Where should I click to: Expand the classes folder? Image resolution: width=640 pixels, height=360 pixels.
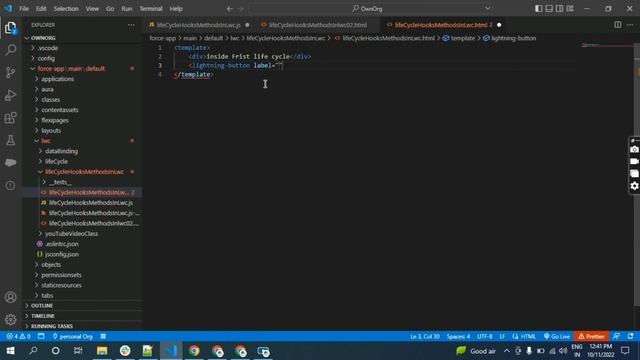(x=82, y=100)
